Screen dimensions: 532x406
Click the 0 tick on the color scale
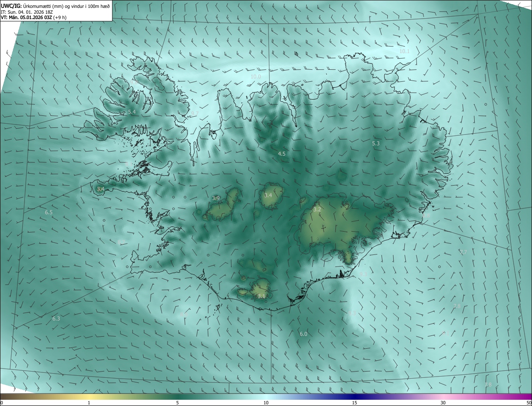pos(2,403)
